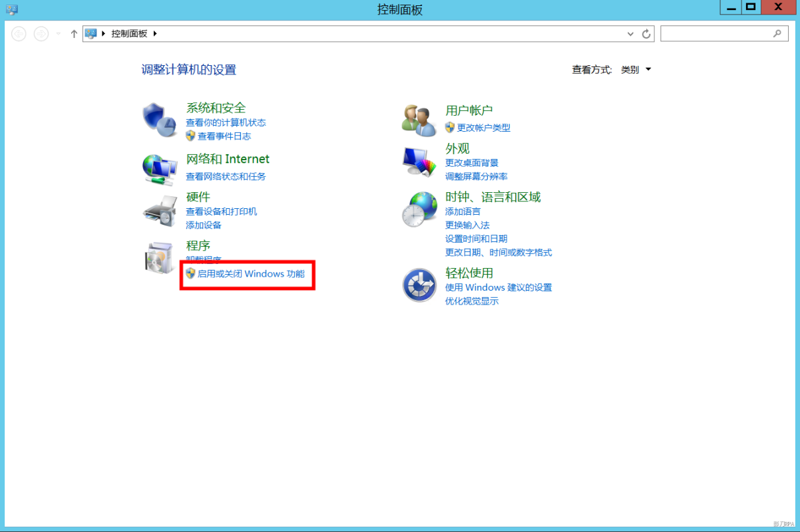Click the Appearance monitor icon
This screenshot has height=532, width=800.
(419, 162)
